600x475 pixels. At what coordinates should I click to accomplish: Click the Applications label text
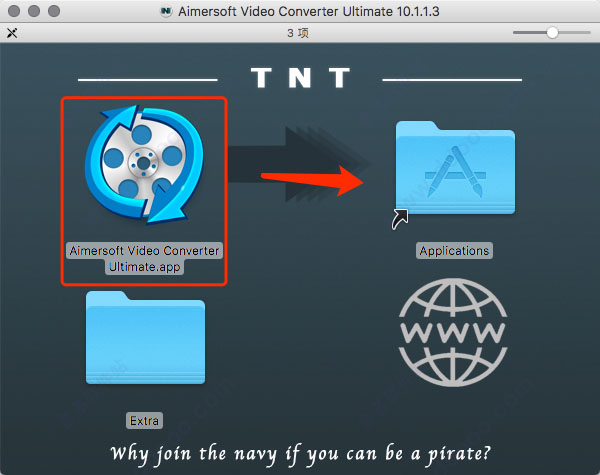click(454, 251)
